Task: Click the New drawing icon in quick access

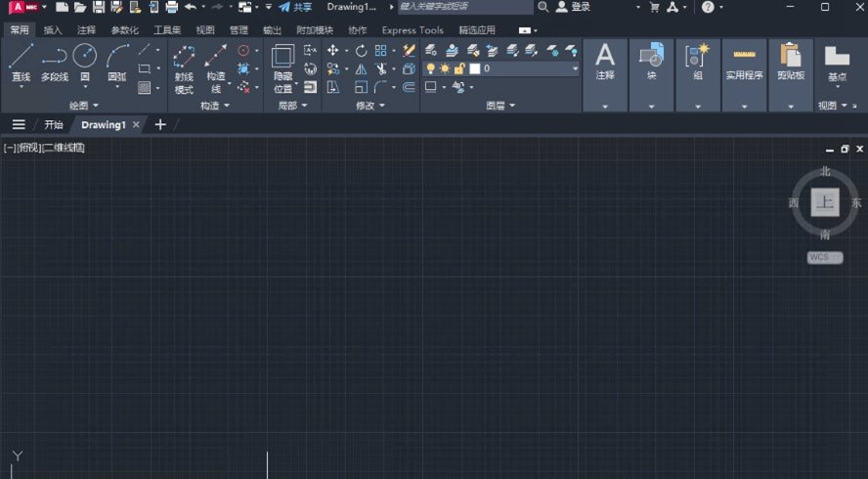Action: tap(62, 7)
